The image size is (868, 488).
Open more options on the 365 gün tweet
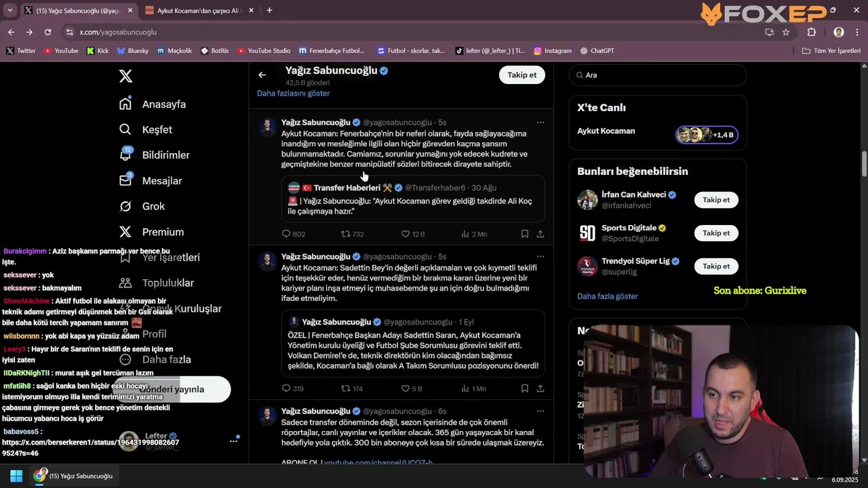[x=540, y=411]
